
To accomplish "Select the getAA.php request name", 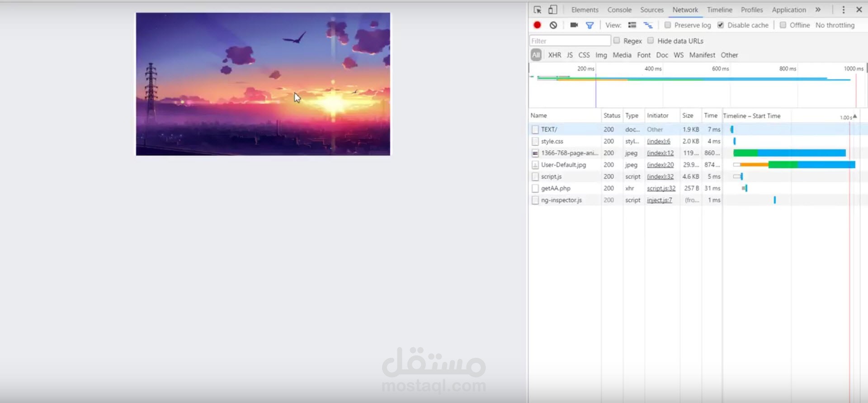I will [556, 188].
